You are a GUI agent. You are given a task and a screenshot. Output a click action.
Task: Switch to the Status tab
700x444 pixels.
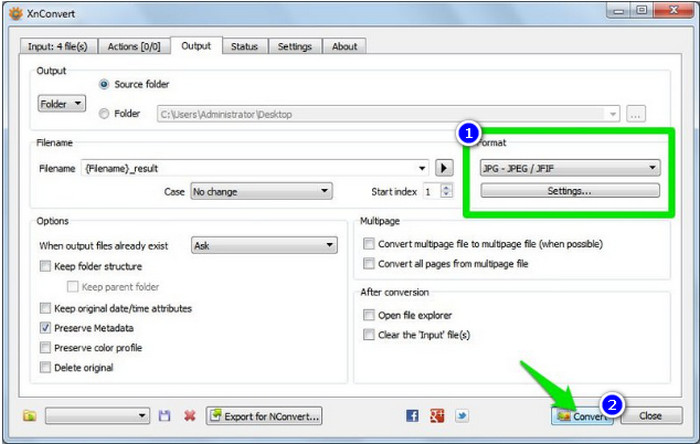point(244,46)
